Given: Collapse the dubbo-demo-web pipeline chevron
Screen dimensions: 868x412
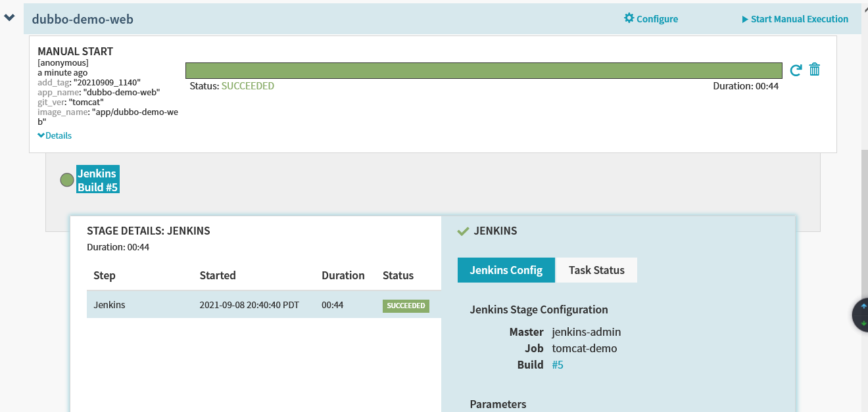Looking at the screenshot, I should coord(10,18).
